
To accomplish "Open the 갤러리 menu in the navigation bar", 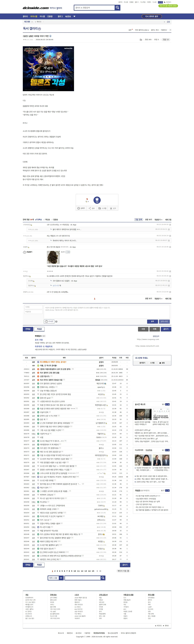I will [x=25, y=17].
